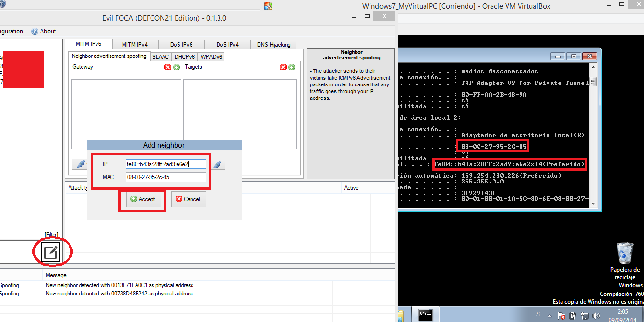Maximize the Evil FOCA window

(x=366, y=17)
